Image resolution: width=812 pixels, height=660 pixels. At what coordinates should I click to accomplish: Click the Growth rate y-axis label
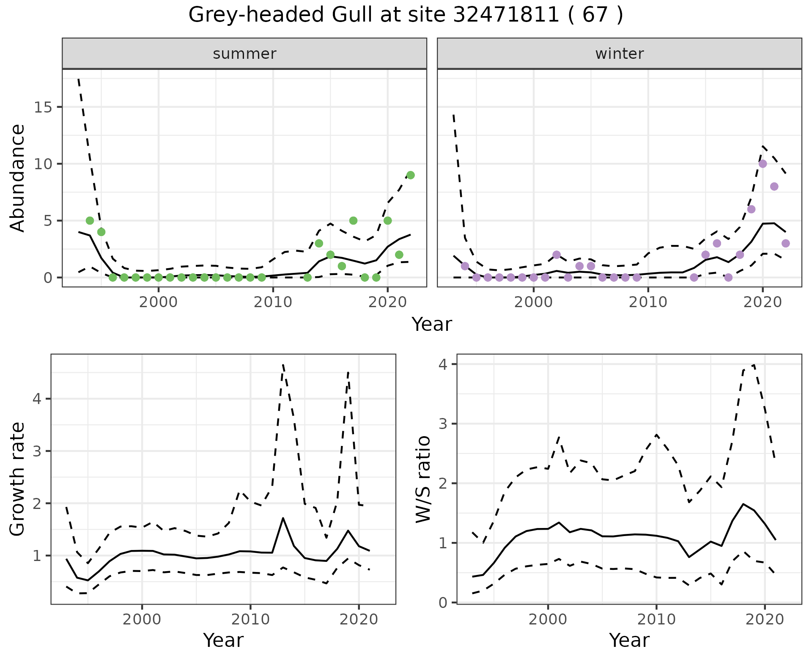pos(18,479)
